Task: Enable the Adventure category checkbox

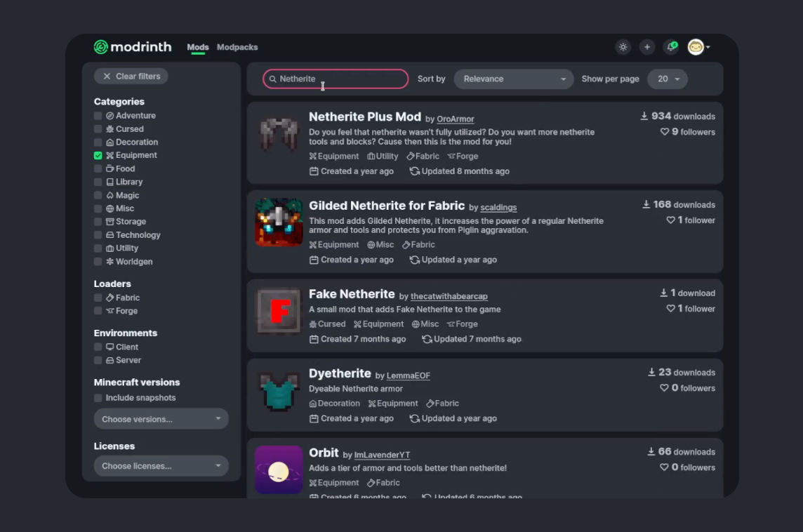Action: coord(98,116)
